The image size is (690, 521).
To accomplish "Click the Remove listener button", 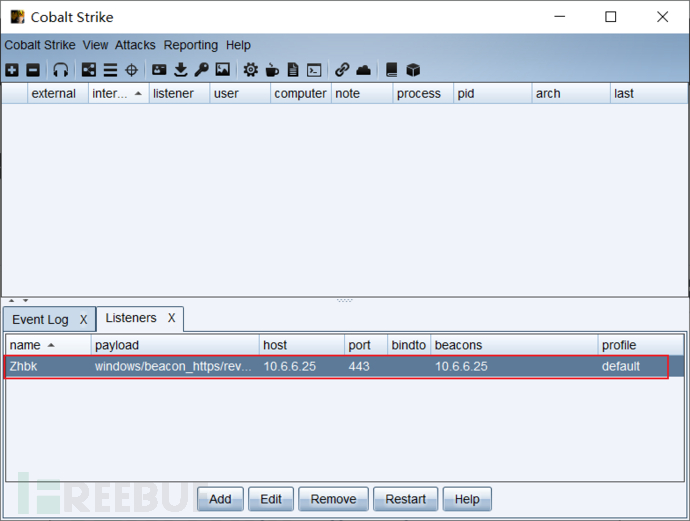I will click(334, 499).
